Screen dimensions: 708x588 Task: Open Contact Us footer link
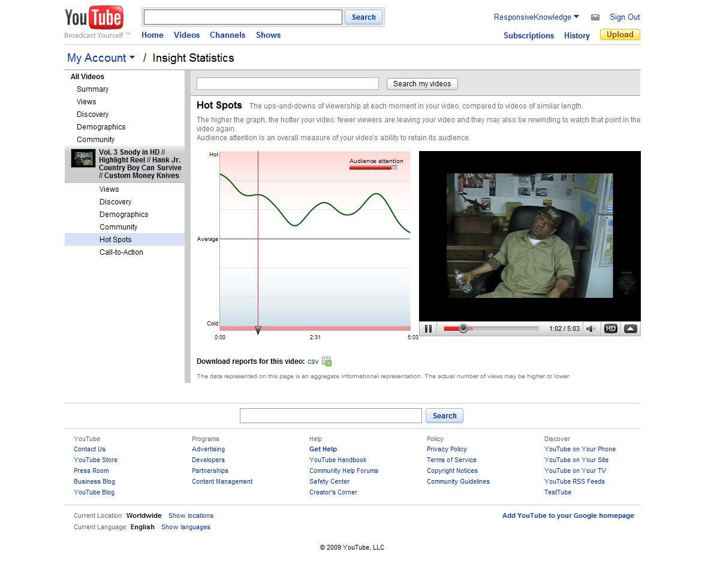pos(89,450)
